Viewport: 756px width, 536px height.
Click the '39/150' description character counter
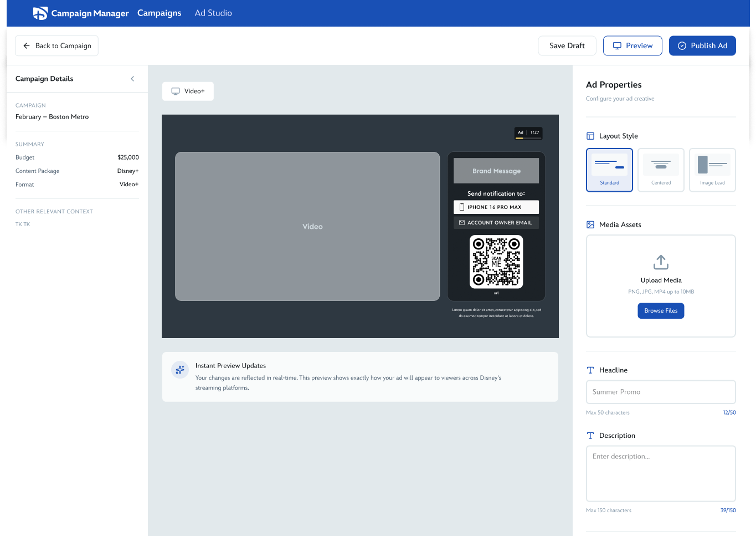coord(728,511)
